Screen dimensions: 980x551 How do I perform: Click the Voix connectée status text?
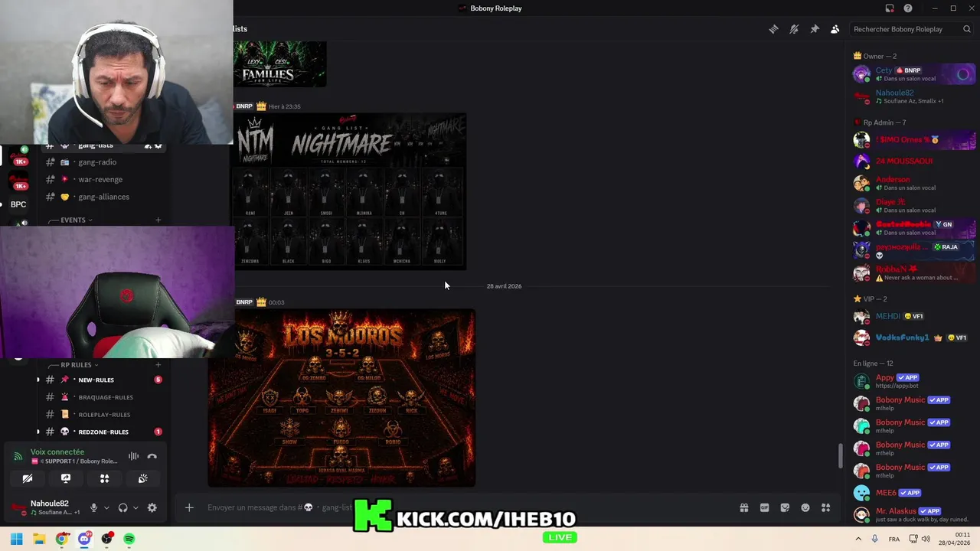click(57, 452)
